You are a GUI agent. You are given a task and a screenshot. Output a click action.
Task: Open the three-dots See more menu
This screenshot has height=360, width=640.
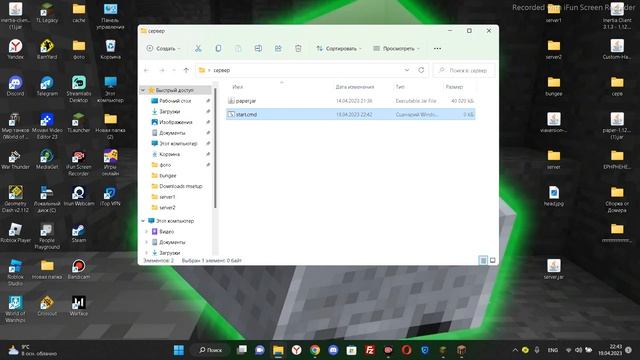click(x=437, y=49)
